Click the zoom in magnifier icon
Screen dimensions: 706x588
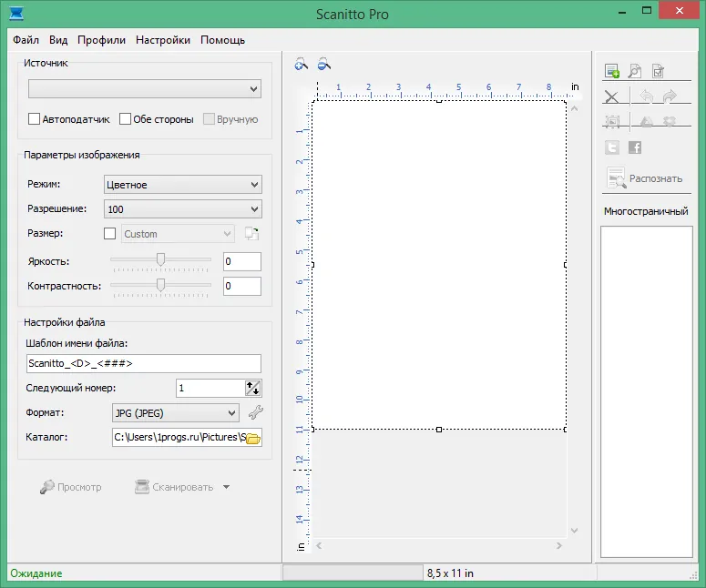pos(302,65)
